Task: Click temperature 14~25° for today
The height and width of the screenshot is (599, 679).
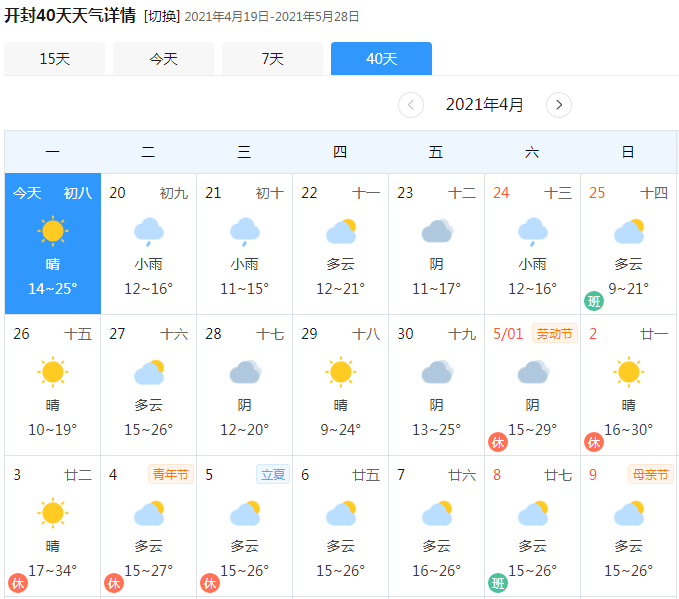Action: (x=53, y=288)
